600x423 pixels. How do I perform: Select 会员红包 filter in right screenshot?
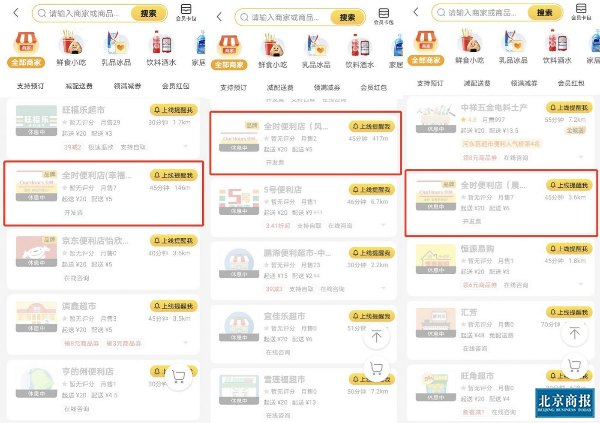(x=571, y=83)
